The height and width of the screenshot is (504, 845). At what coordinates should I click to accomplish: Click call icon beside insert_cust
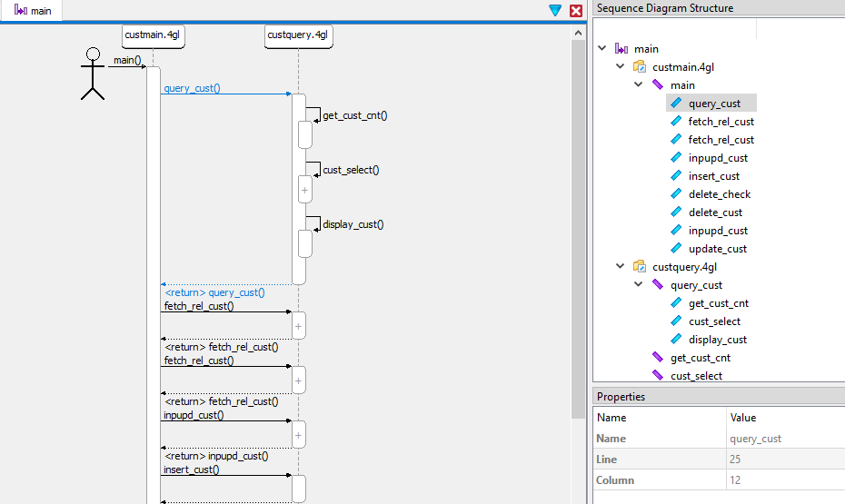coord(676,175)
